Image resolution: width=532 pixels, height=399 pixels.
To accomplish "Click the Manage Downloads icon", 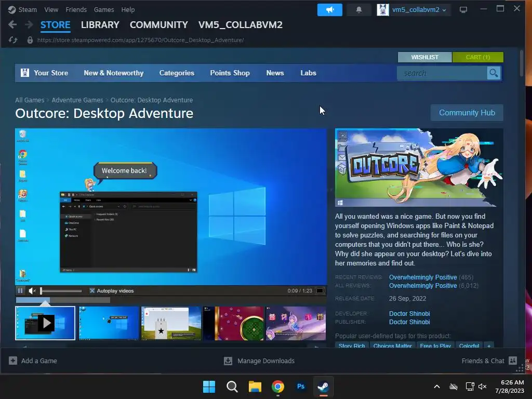I will [228, 361].
